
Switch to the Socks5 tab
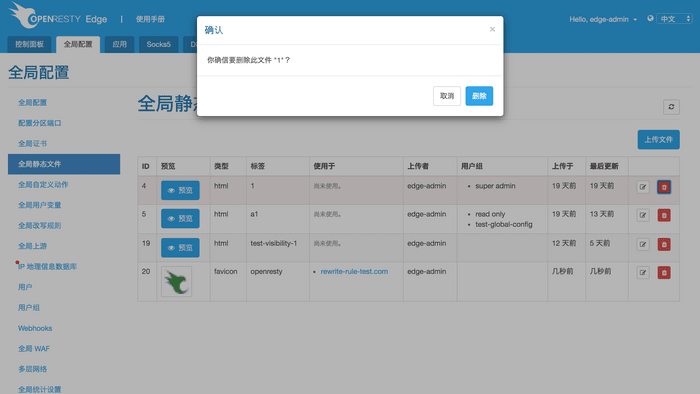158,44
